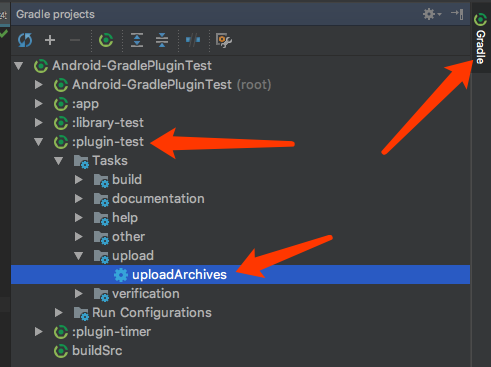Click the :library-test Gradle icon
The image size is (491, 367).
tap(61, 123)
